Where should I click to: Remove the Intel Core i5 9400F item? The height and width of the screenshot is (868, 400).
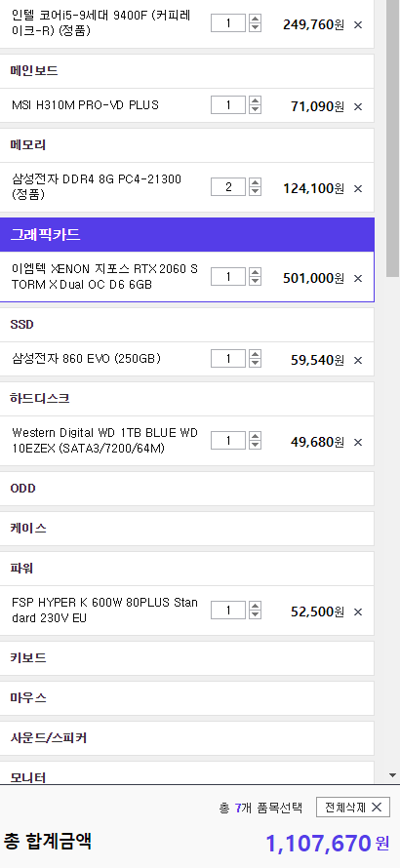358,25
